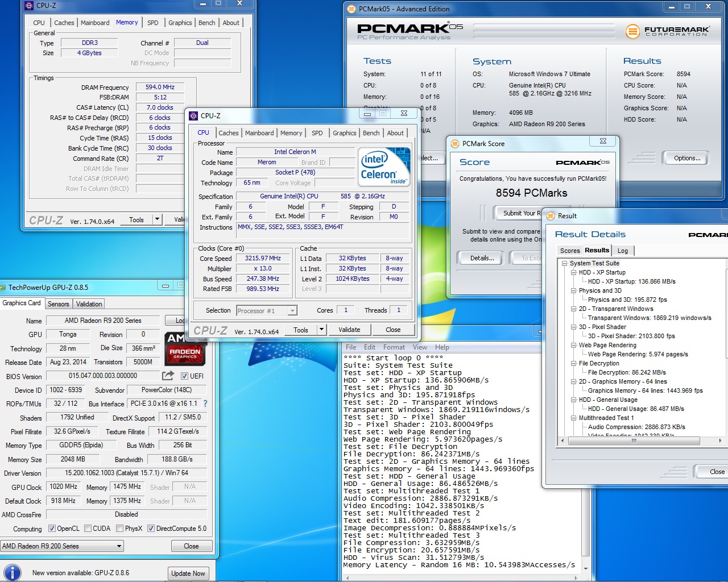Image resolution: width=728 pixels, height=582 pixels.
Task: Click the AMD Radeon Graphics logo in GPU-Z
Action: pos(185,348)
